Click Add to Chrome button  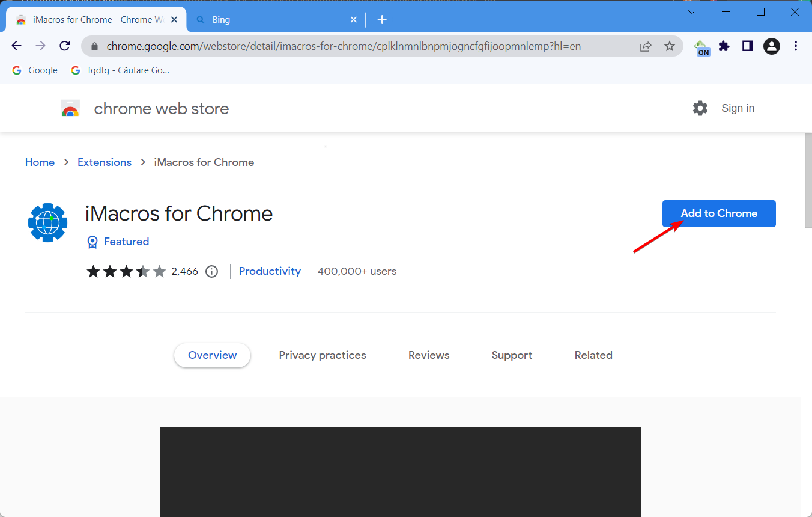point(719,213)
